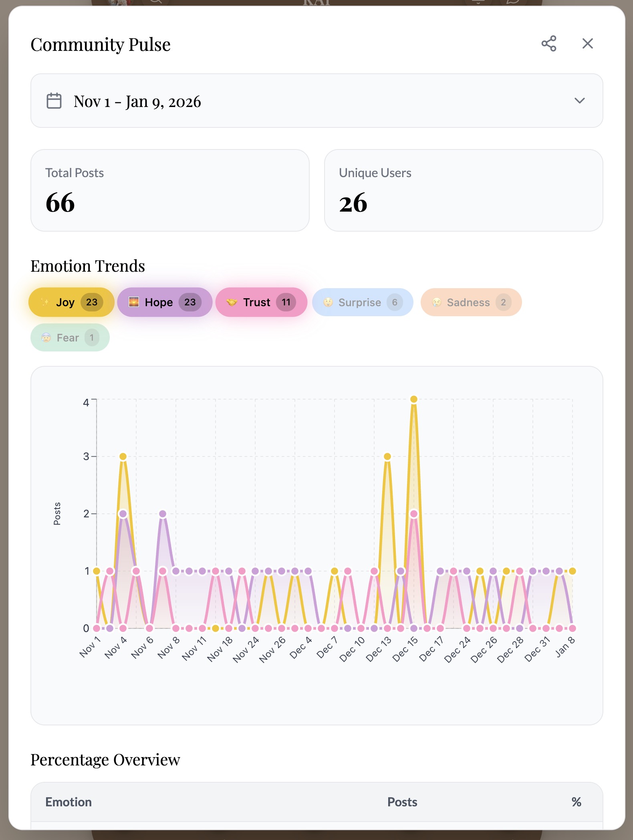This screenshot has width=633, height=840.
Task: Click the handshake icon on the Trust chip
Action: tap(232, 302)
